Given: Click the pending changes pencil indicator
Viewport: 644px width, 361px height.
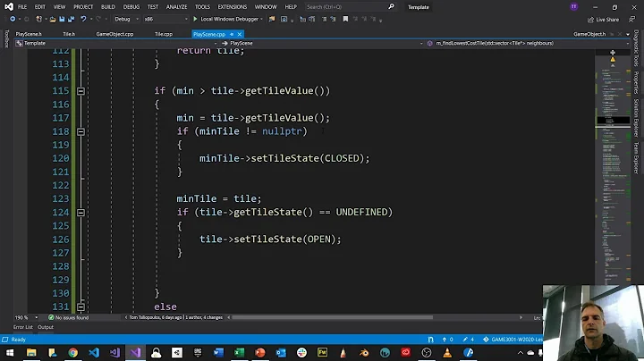Looking at the screenshot, I should coord(468,340).
